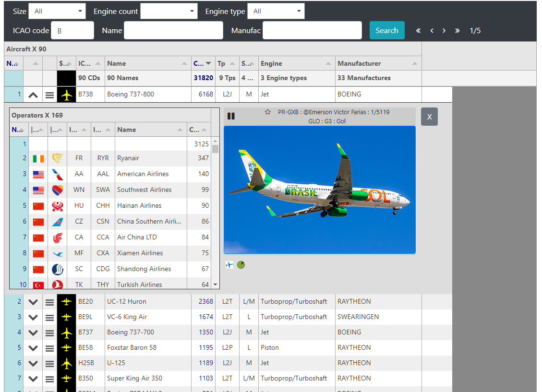Click the Air China logo icon
This screenshot has width=542, height=392.
(58, 238)
